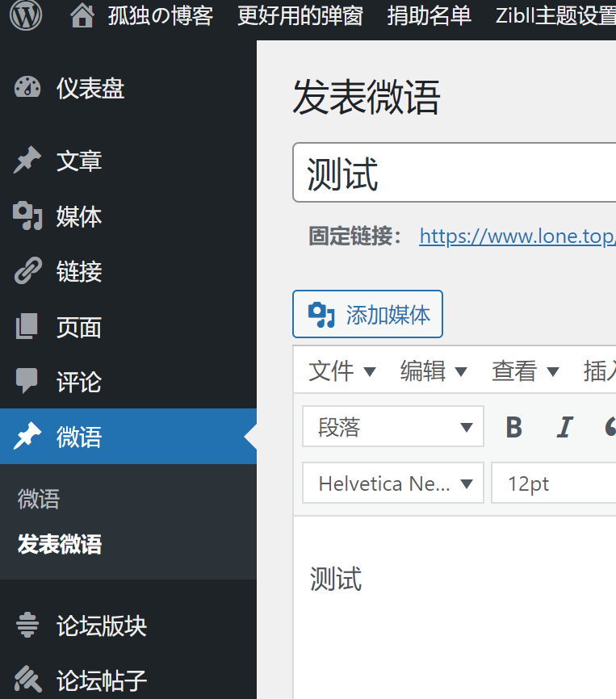Viewport: 616px width, 699px height.
Task: Click the pages icon for 页面
Action: 27,326
